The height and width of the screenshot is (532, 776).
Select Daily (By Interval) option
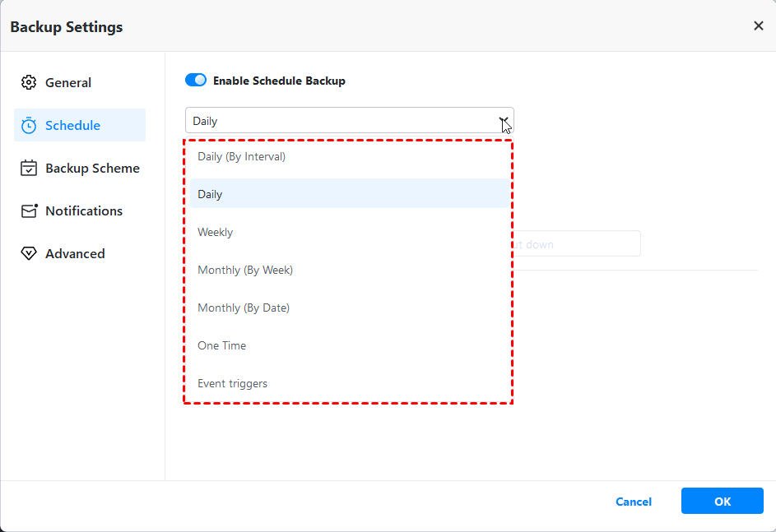[242, 156]
